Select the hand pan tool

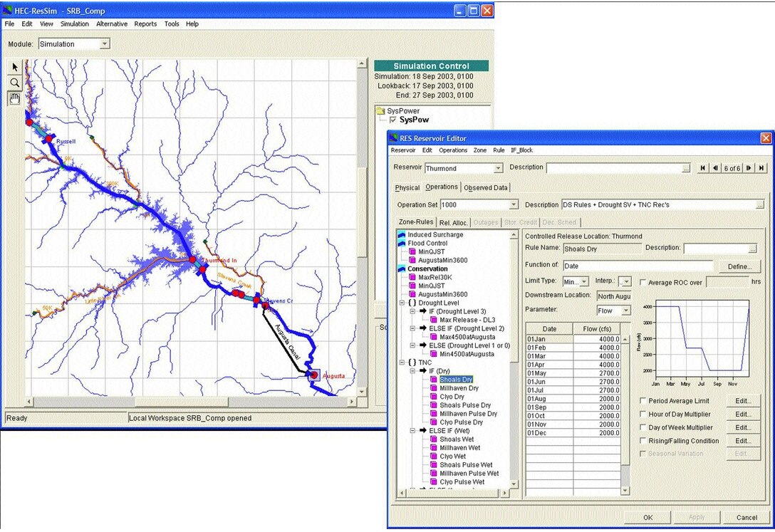click(15, 99)
